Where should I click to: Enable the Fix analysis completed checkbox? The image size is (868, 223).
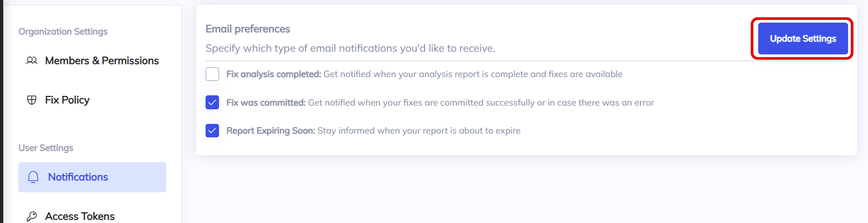pyautogui.click(x=213, y=74)
